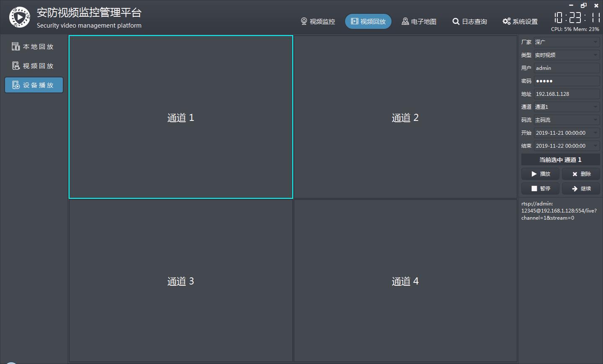This screenshot has height=364, width=603.
Task: Expand the 类型 dropdown
Action: coord(567,55)
